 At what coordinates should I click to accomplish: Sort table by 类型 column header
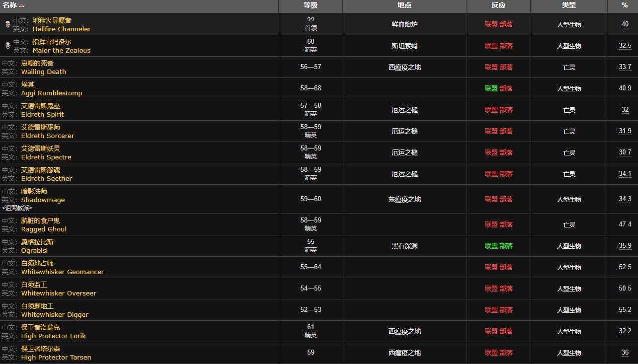click(569, 6)
